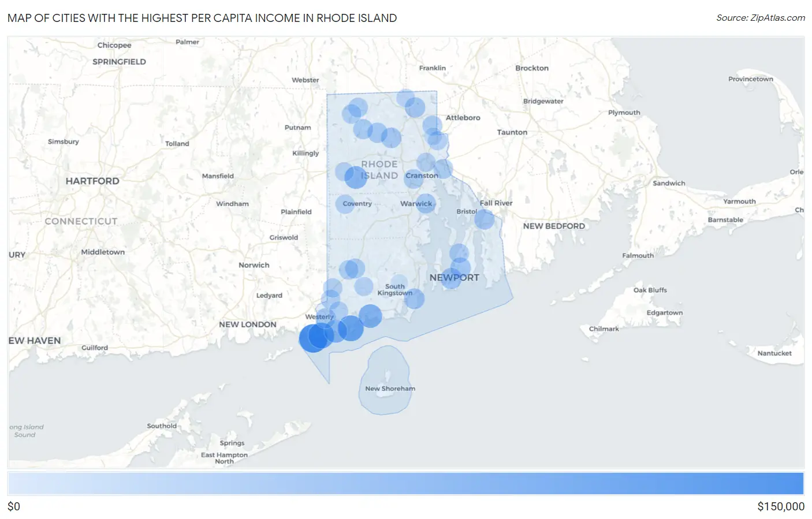The width and height of the screenshot is (812, 519).
Task: Click the Cranston label on map
Action: pos(422,176)
